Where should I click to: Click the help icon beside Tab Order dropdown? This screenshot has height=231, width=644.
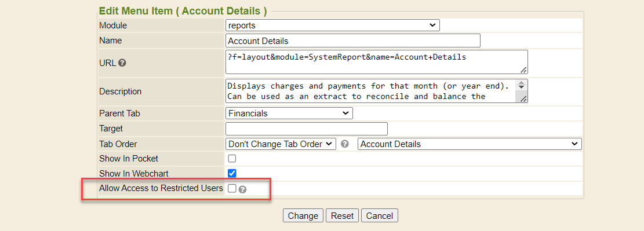click(x=345, y=144)
